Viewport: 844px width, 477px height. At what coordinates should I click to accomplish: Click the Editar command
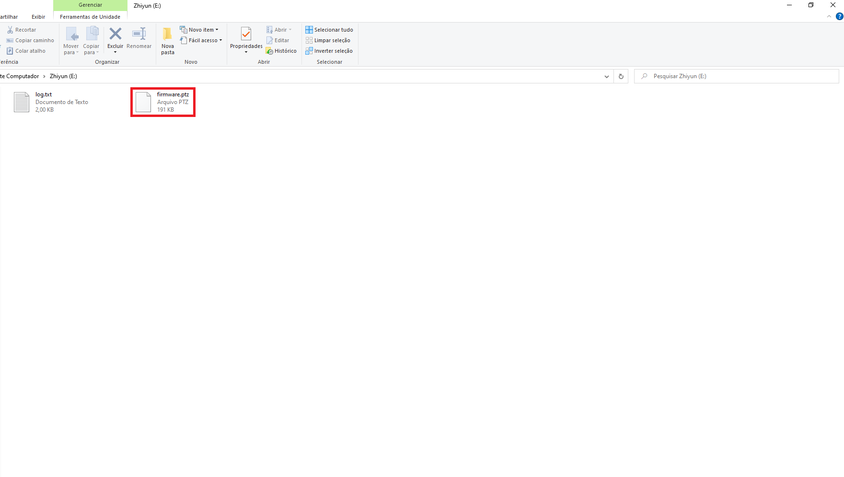[278, 40]
